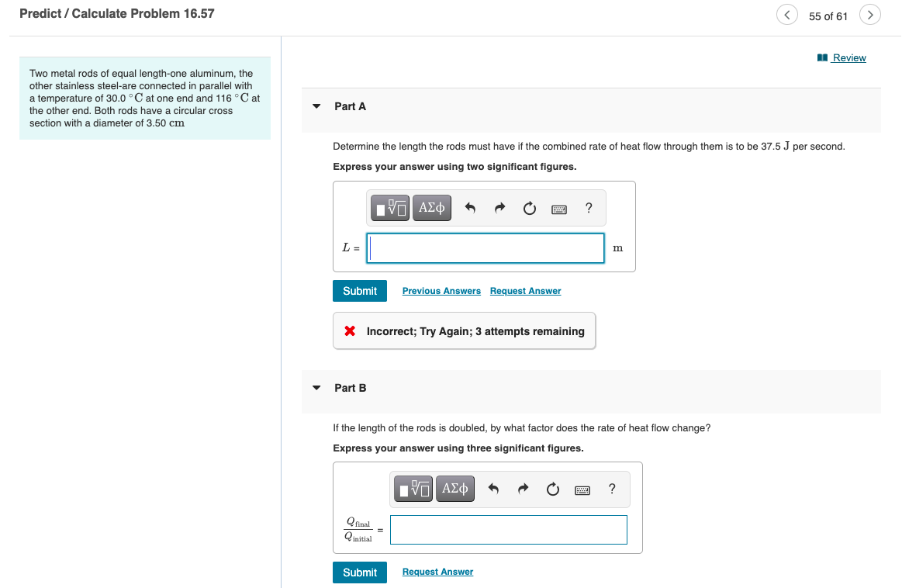Image resolution: width=902 pixels, height=588 pixels.
Task: Reset the Part A answer field
Action: point(529,207)
